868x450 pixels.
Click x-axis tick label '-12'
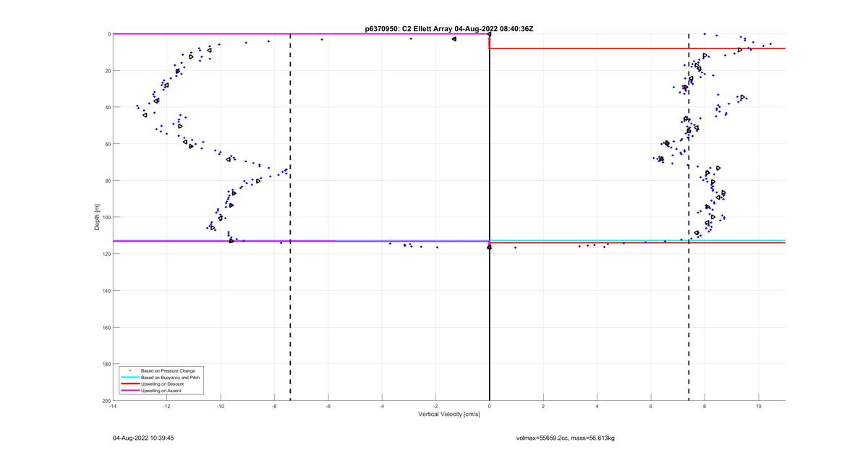click(x=166, y=407)
